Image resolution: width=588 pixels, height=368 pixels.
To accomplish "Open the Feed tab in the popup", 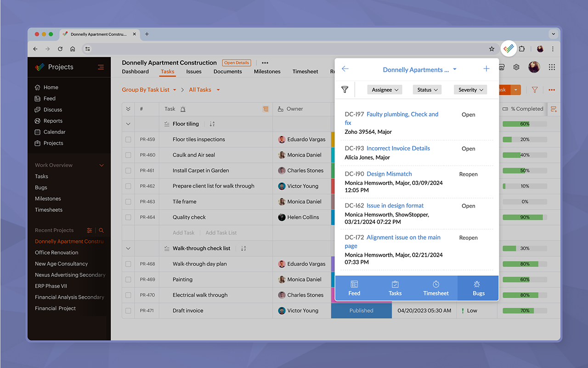I will click(x=355, y=288).
